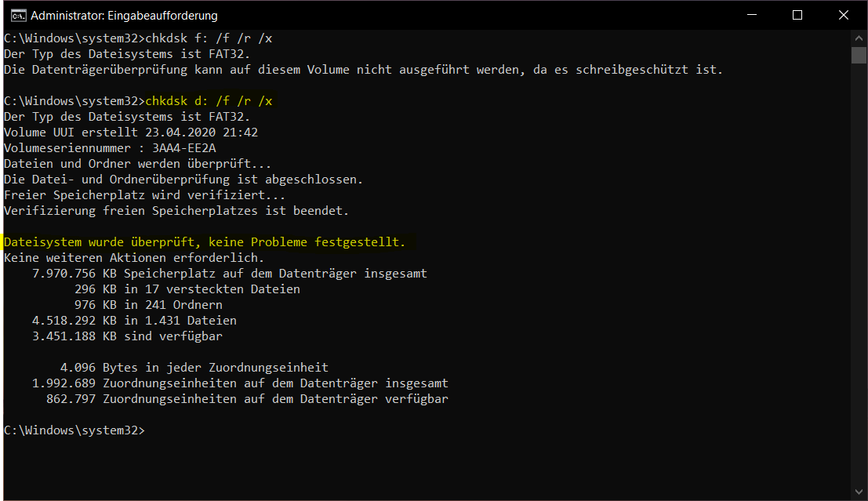Click the "4.096 Bytes in jeder Zuordnungseinheit" line
868x501 pixels.
194,368
